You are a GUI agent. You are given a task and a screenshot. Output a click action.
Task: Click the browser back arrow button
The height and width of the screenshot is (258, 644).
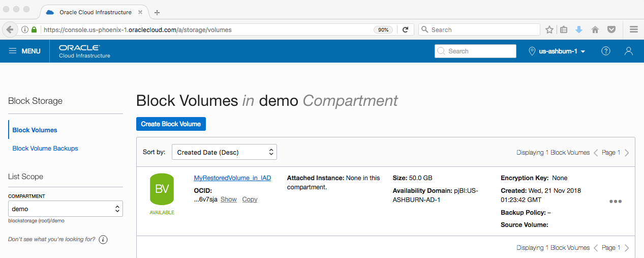pos(10,30)
